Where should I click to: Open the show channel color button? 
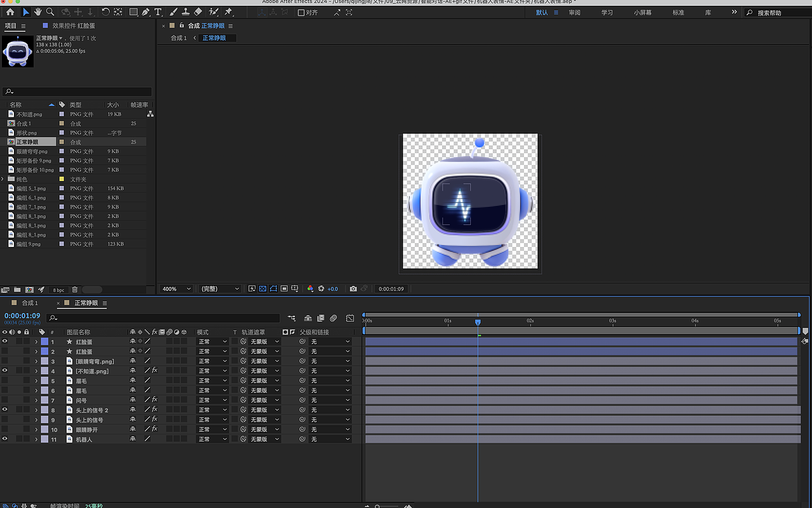310,289
